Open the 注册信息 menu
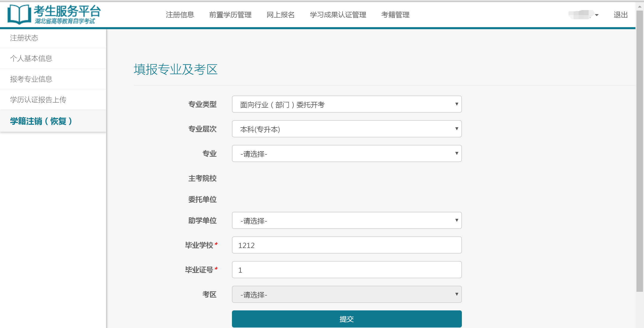The image size is (644, 328). pos(180,15)
